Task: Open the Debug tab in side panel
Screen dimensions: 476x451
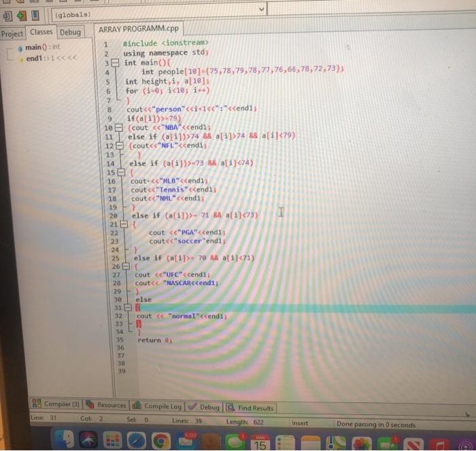Action: [70, 32]
